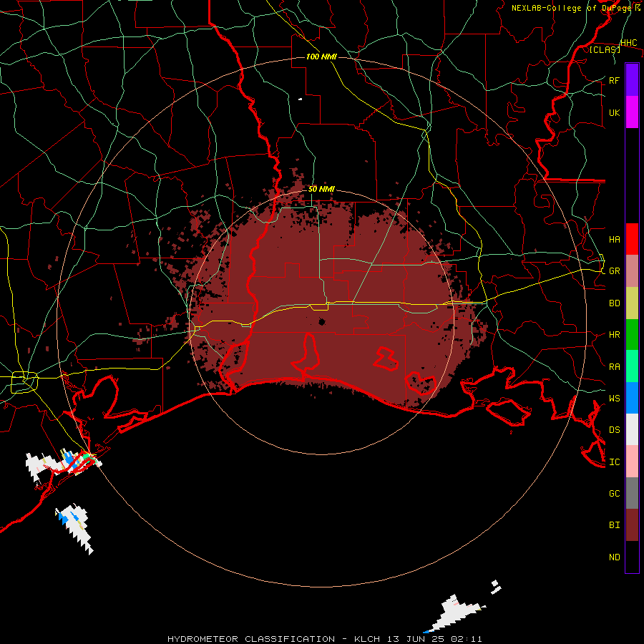This screenshot has height=644, width=644.
Task: Click the purple RF legend color swatch
Action: pyautogui.click(x=632, y=80)
